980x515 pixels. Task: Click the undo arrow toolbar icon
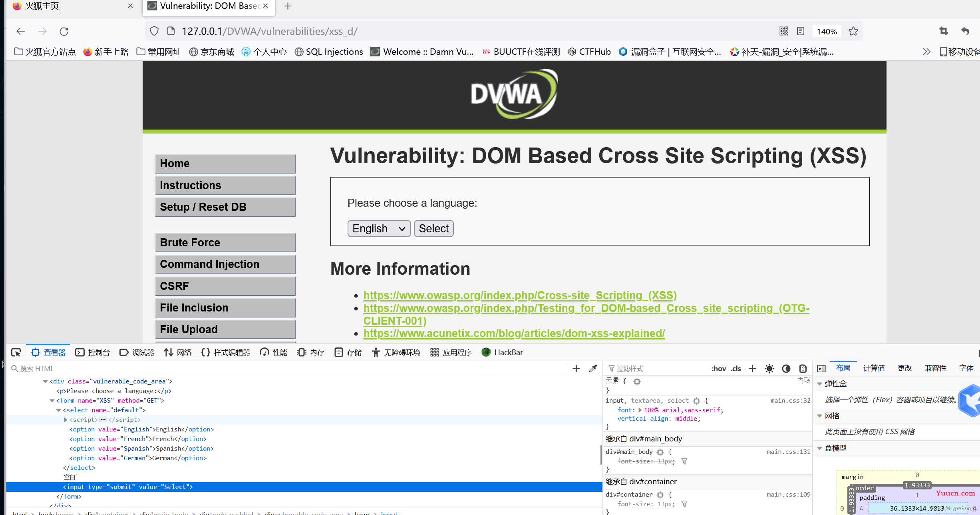[965, 31]
